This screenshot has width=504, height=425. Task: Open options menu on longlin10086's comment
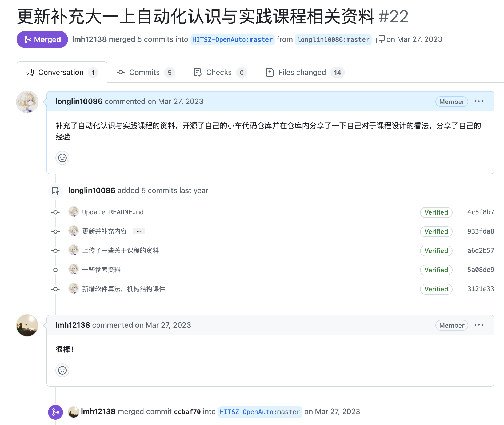point(479,101)
